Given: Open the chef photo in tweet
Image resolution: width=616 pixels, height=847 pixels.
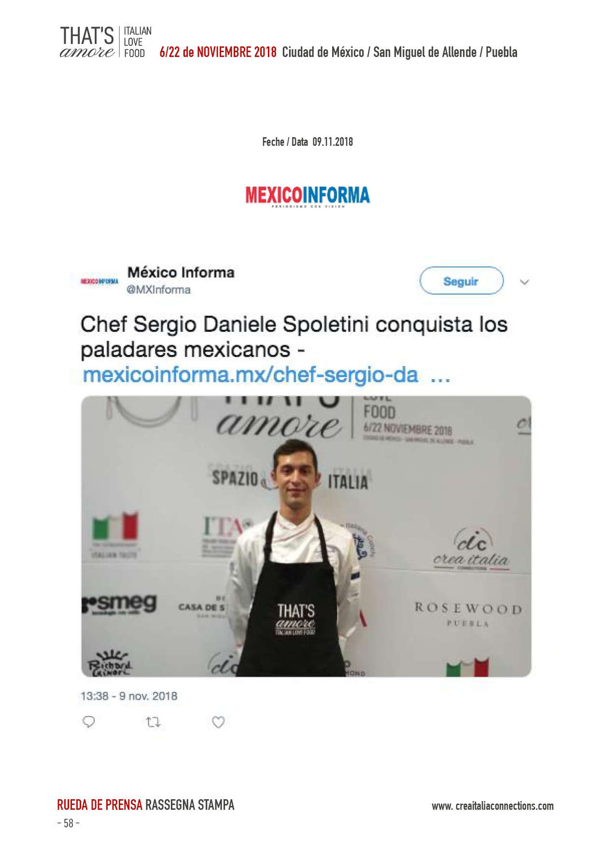Looking at the screenshot, I should pyautogui.click(x=306, y=536).
